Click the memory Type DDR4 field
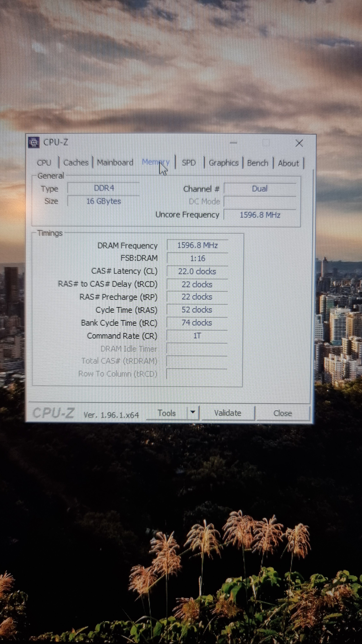This screenshot has height=644, width=362. (104, 188)
